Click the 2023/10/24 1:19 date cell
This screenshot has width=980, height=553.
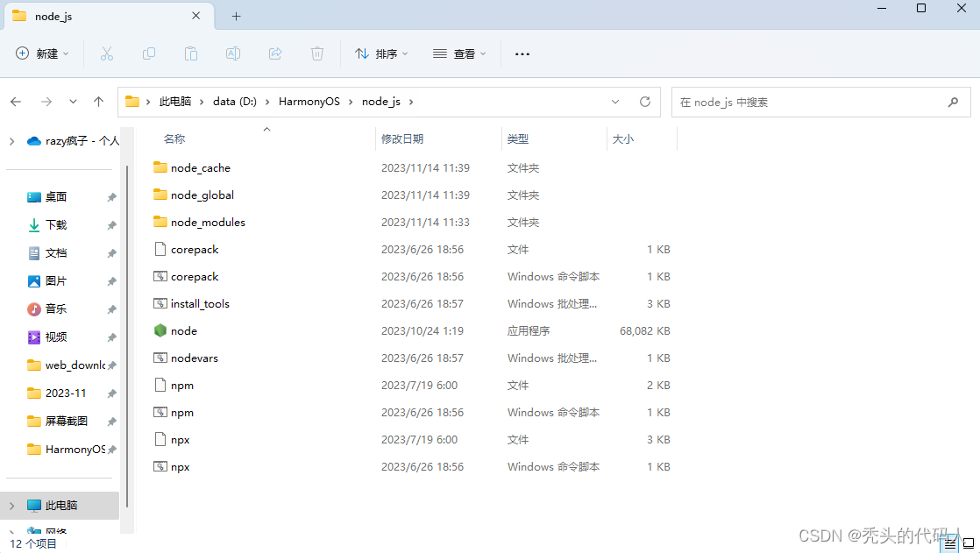(423, 330)
